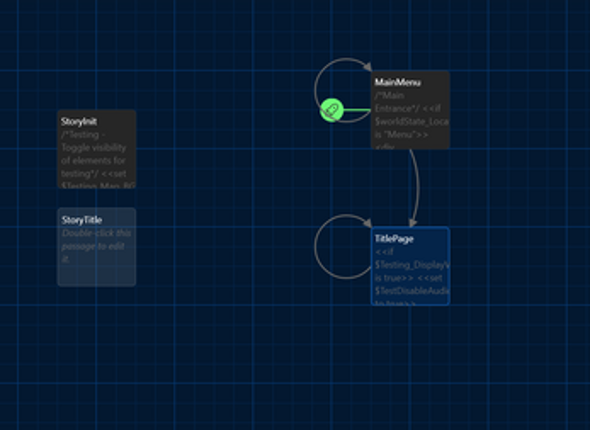Click the TitlePage passage title text
This screenshot has height=430, width=590.
coord(394,239)
